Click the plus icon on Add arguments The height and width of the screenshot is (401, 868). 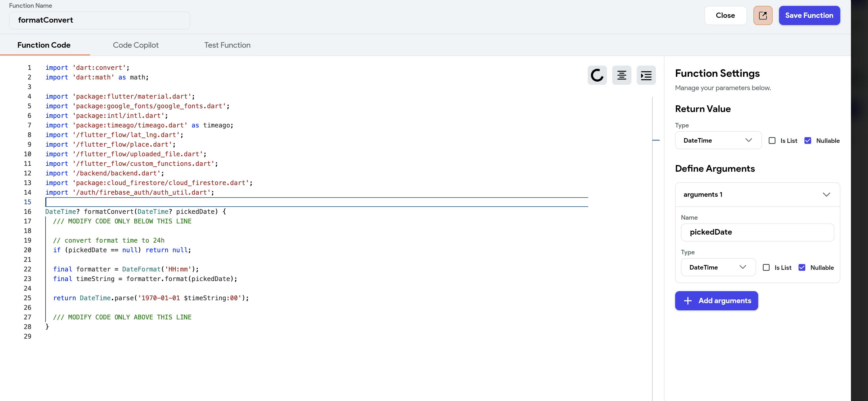point(688,300)
